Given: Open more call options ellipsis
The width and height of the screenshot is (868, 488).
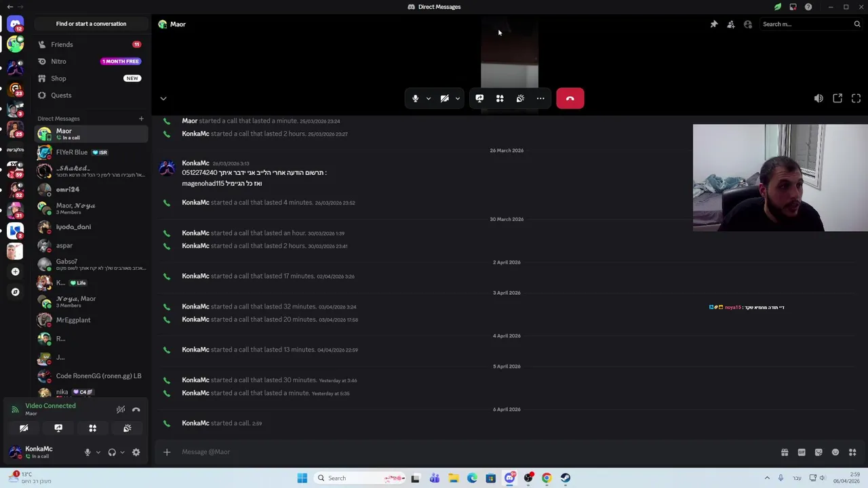Looking at the screenshot, I should click(x=540, y=98).
